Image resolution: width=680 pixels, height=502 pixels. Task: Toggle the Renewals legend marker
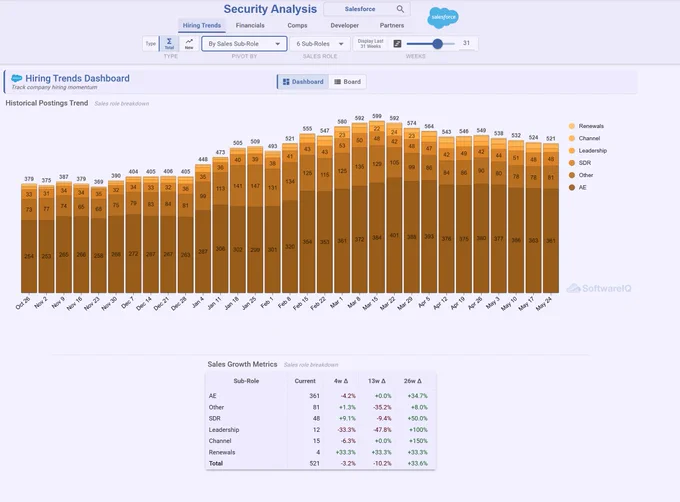point(572,126)
